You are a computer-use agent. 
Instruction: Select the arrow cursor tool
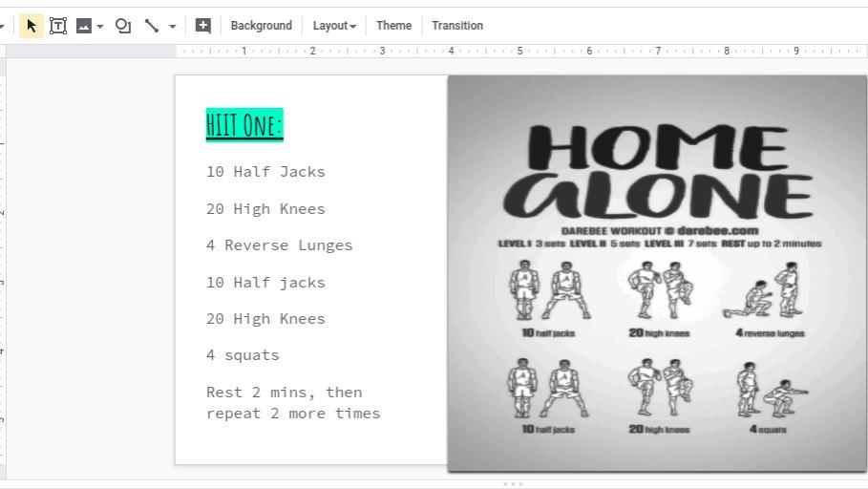pos(31,26)
